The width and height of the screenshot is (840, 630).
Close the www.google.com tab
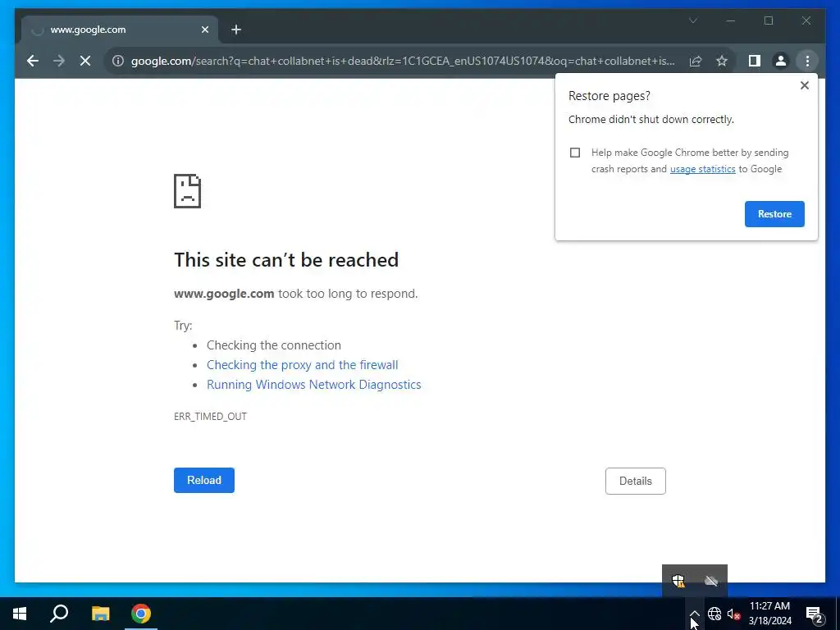click(204, 30)
